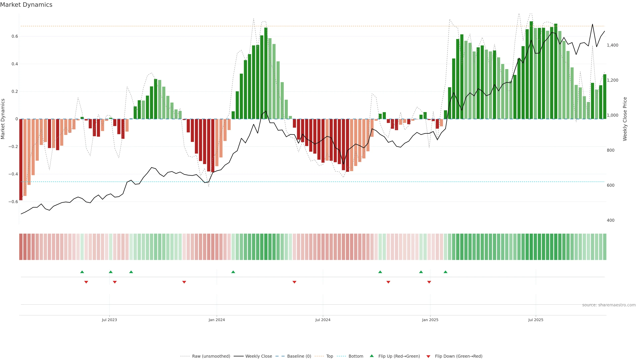
Task: Click the only Flip Down marker between Jan 2024 and Jul 2024
Action: pyautogui.click(x=294, y=282)
